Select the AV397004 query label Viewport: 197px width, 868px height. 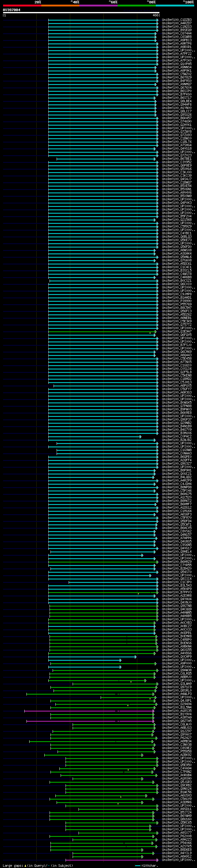(11, 10)
